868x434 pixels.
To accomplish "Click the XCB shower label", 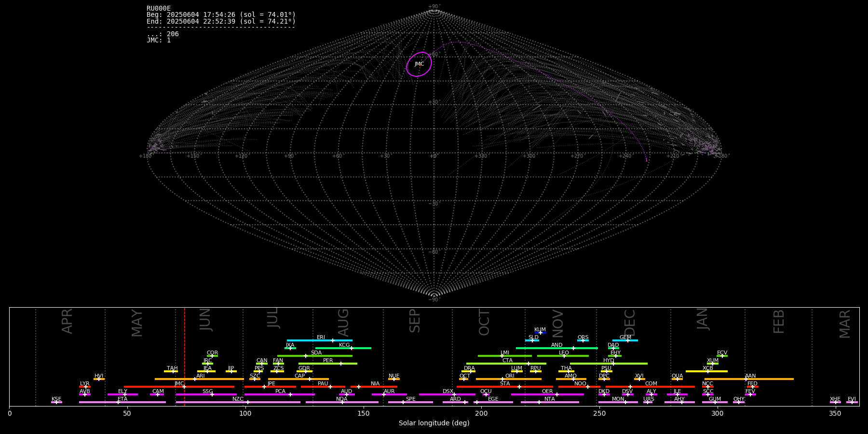I will (708, 368).
